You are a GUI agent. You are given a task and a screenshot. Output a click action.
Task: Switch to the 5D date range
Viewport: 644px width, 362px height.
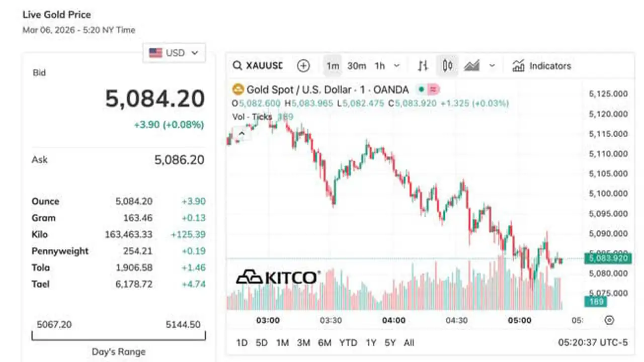click(262, 343)
